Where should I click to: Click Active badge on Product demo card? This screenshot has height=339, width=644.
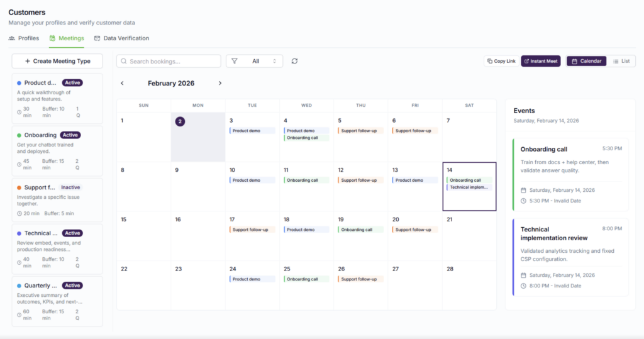point(72,83)
